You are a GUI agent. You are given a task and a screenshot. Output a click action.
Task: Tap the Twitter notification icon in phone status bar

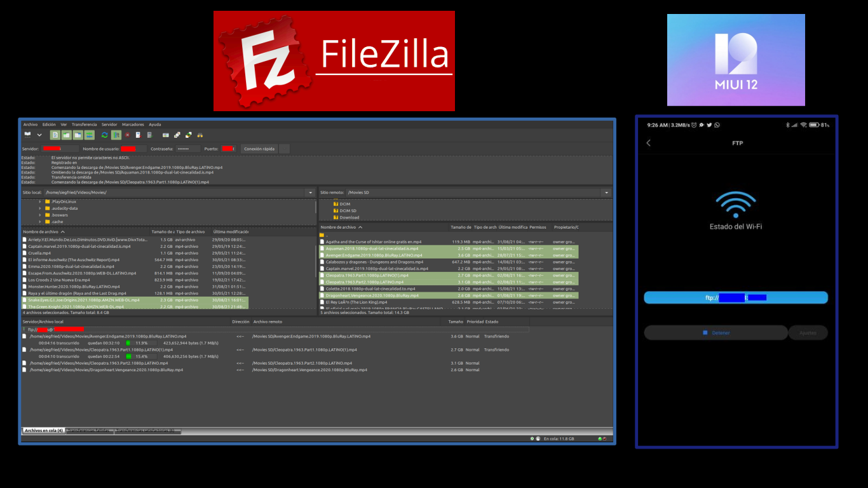pos(709,125)
